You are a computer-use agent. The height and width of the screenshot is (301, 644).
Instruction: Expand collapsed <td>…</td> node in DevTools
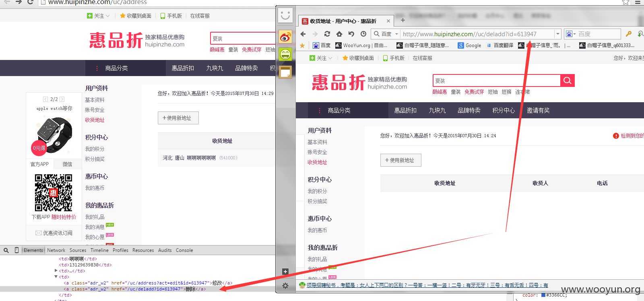click(56, 271)
